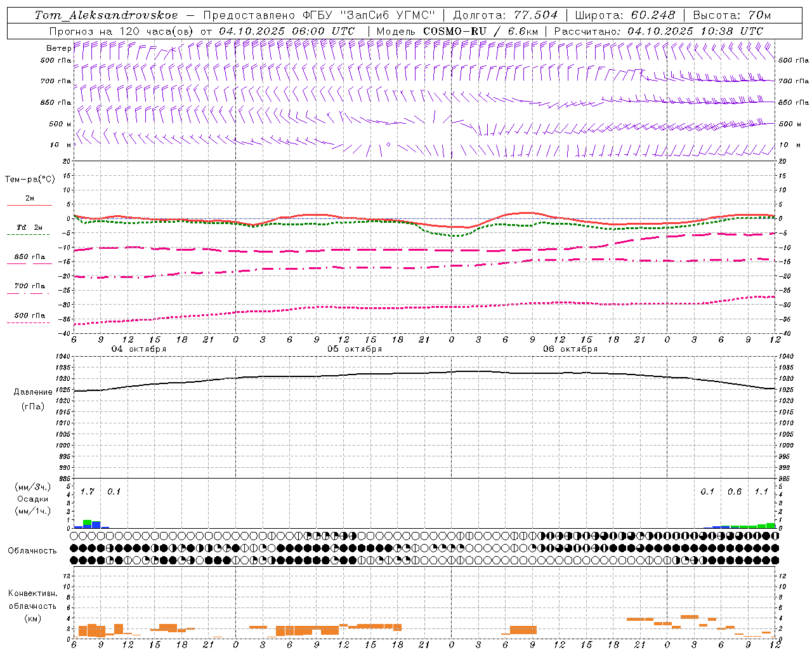Screen dimensions: 812x650
Task: Select the (мм/3ч.) precipitation unit label
Action: [x=33, y=487]
